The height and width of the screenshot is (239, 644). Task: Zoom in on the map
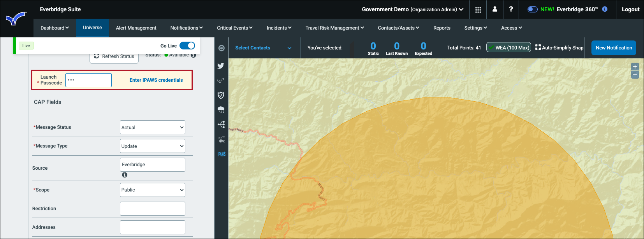(635, 67)
